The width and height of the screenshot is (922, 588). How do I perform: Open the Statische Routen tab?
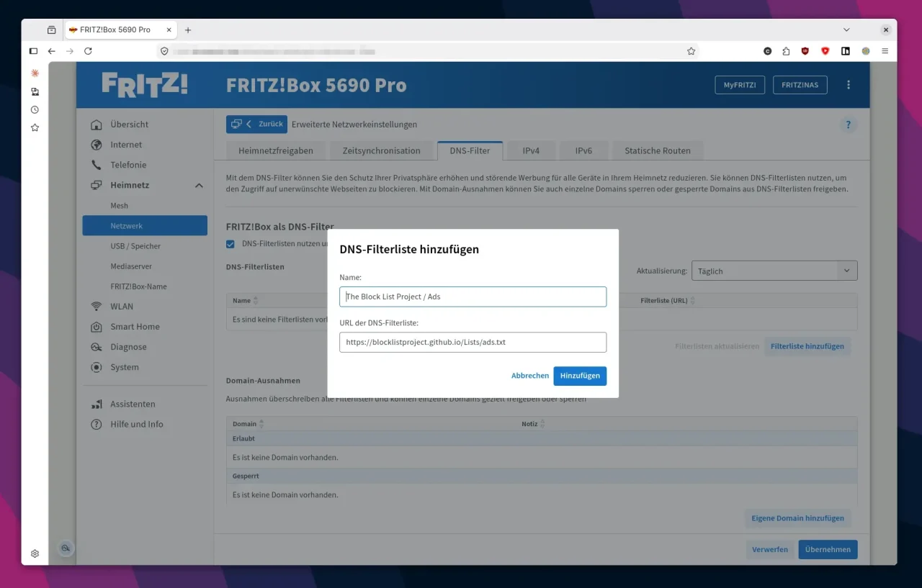tap(658, 150)
